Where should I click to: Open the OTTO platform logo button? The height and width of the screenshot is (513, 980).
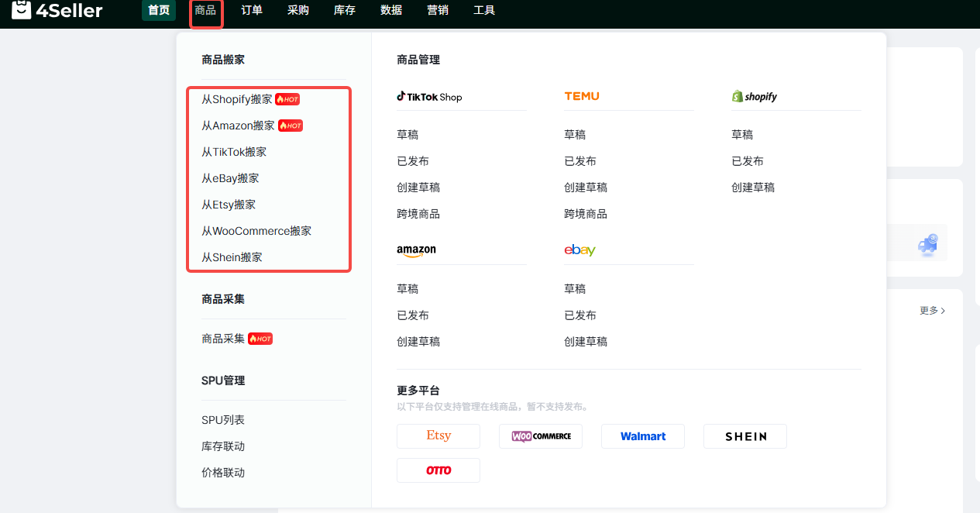(438, 470)
